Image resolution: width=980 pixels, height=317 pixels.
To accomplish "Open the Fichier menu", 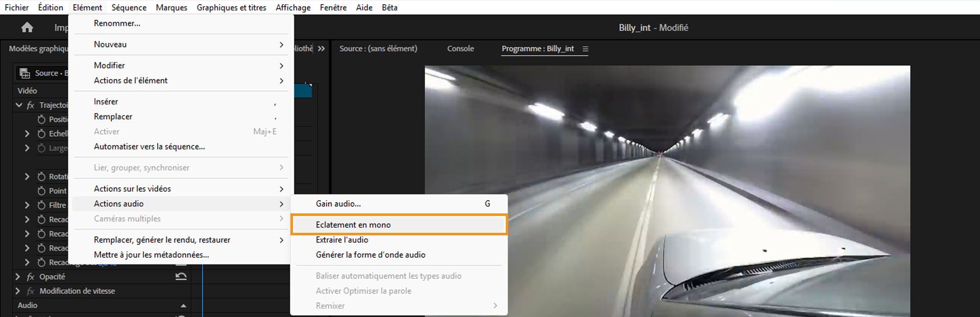I will [x=17, y=8].
